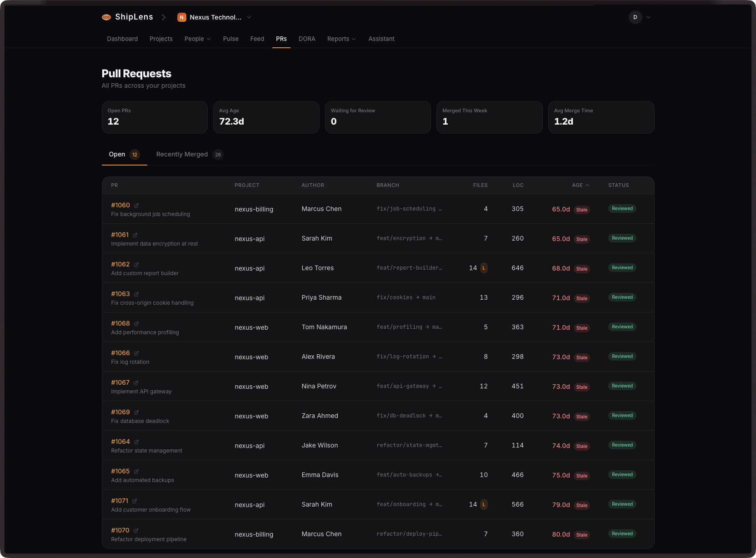Screen dimensions: 756x558
Task: Open external link icon beside PR #1060
Action: click(136, 205)
